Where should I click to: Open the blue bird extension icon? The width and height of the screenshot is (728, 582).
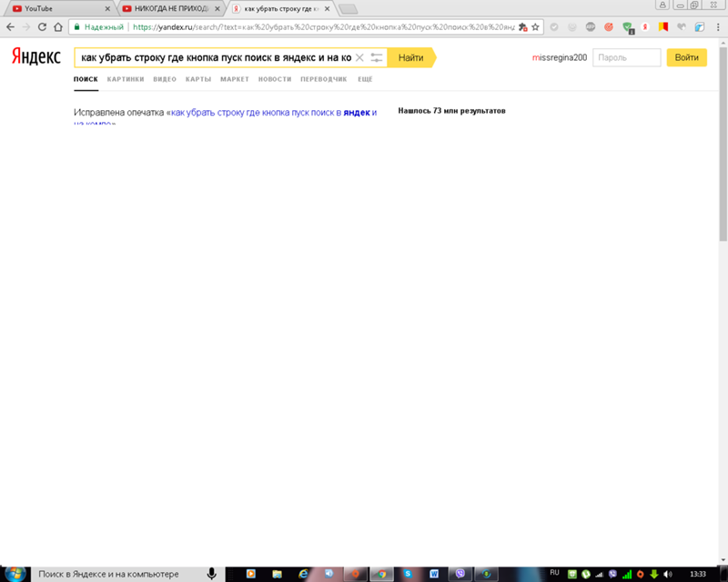[x=699, y=27]
